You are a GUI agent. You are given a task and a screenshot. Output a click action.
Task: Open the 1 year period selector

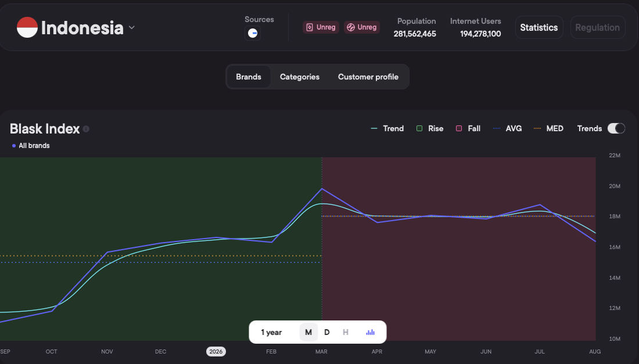pyautogui.click(x=271, y=332)
